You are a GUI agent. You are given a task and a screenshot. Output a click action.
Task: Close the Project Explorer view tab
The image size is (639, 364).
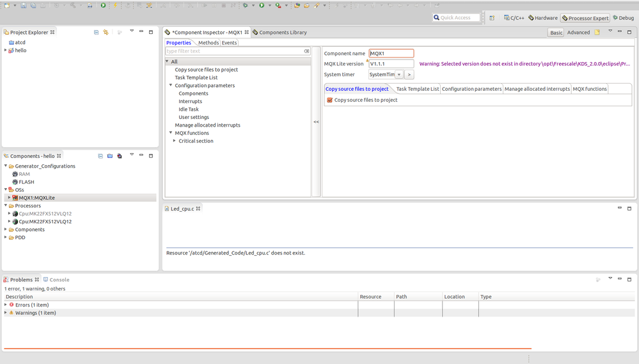click(52, 32)
